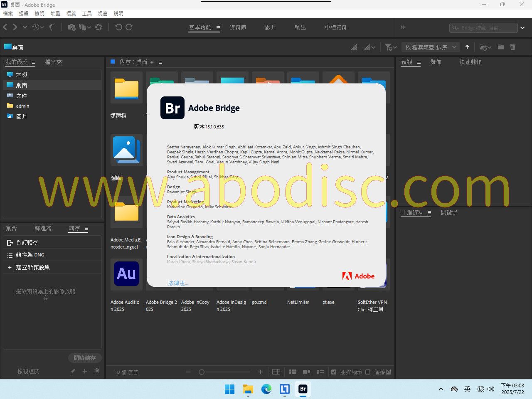Viewport: 532px width, 399px height.
Task: Switch to 篩選器 panel tab
Action: [x=43, y=228]
